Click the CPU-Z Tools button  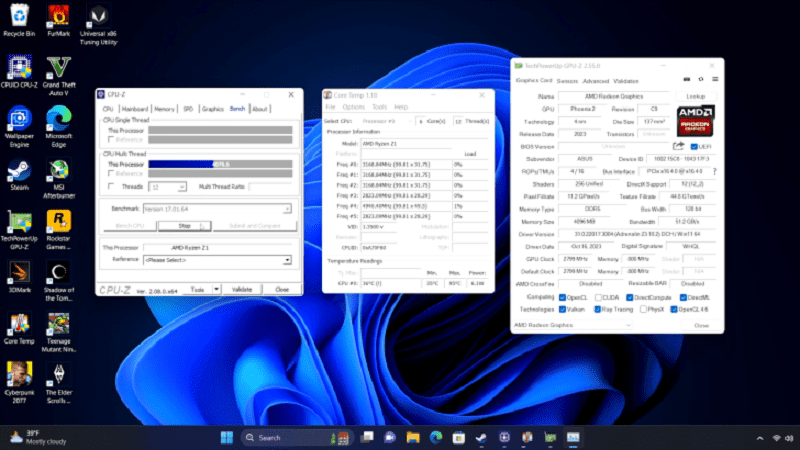(197, 289)
